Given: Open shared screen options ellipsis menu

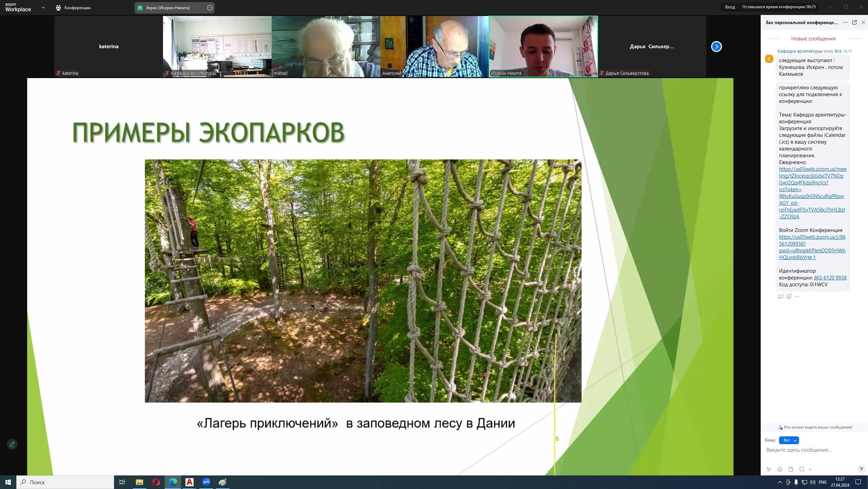Looking at the screenshot, I should (x=210, y=8).
